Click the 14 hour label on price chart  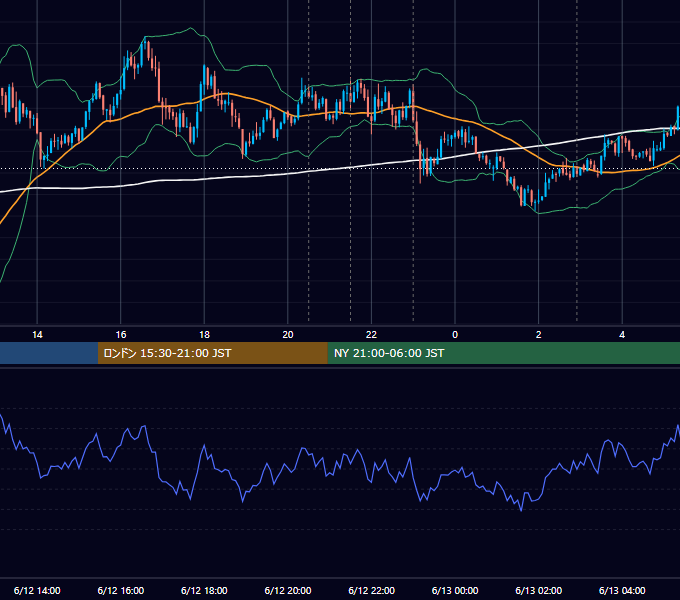(x=37, y=335)
